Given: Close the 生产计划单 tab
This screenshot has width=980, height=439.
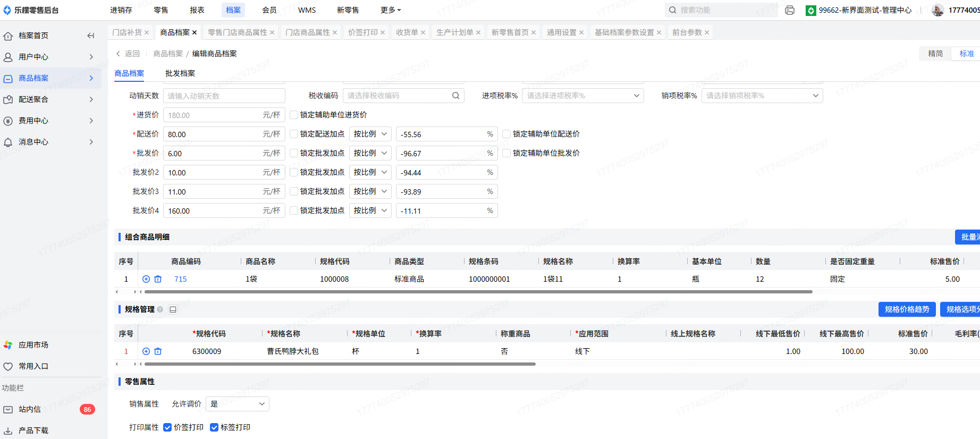Looking at the screenshot, I should [478, 32].
